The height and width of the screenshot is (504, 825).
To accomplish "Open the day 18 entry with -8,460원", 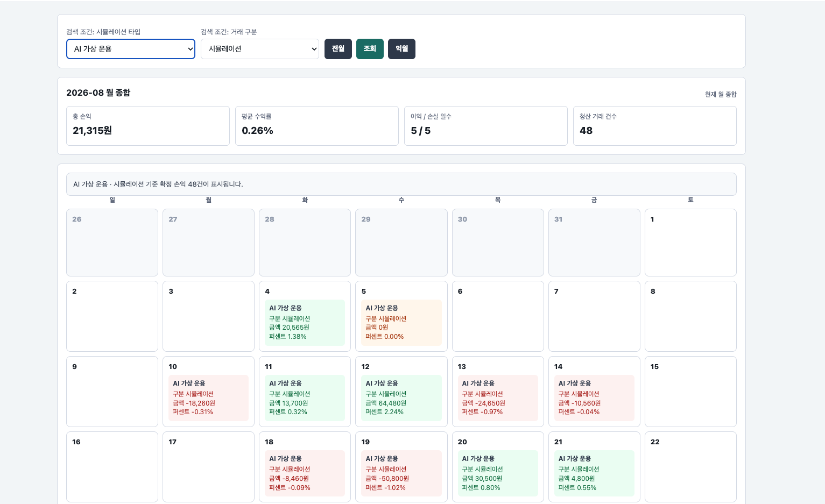I will coord(305,473).
